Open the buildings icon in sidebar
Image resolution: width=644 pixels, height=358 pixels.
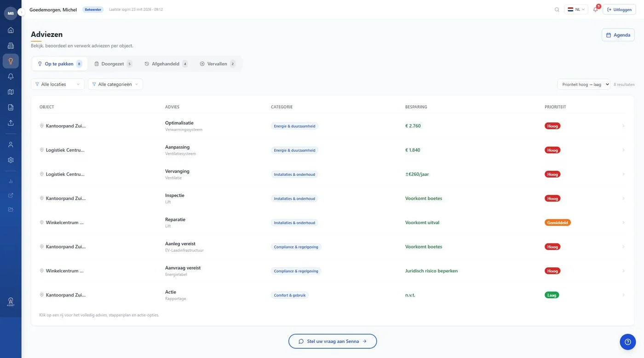[x=11, y=46]
